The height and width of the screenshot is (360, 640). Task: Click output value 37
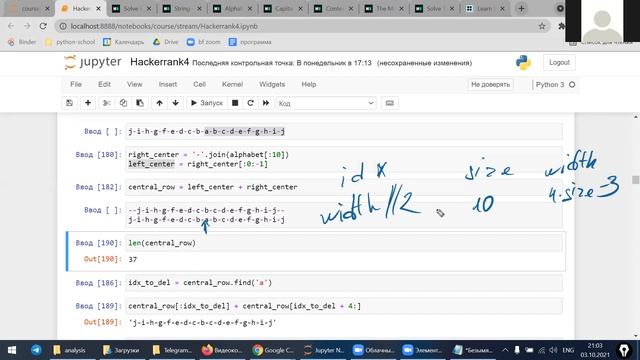click(x=133, y=259)
